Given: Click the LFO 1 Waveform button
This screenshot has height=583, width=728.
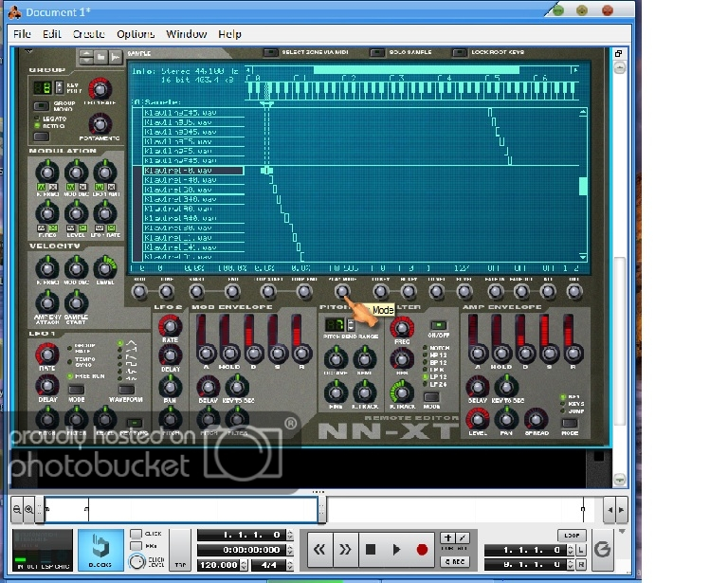Looking at the screenshot, I should pos(126,389).
